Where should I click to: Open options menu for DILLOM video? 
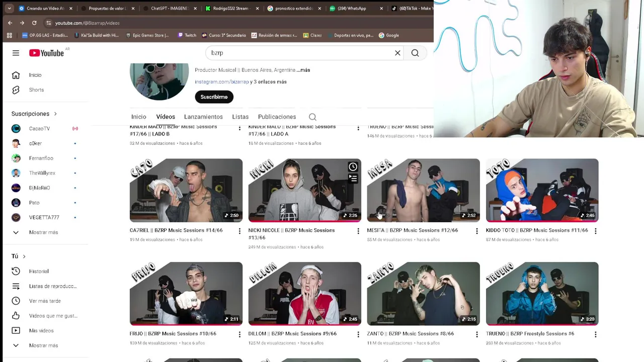pyautogui.click(x=358, y=334)
